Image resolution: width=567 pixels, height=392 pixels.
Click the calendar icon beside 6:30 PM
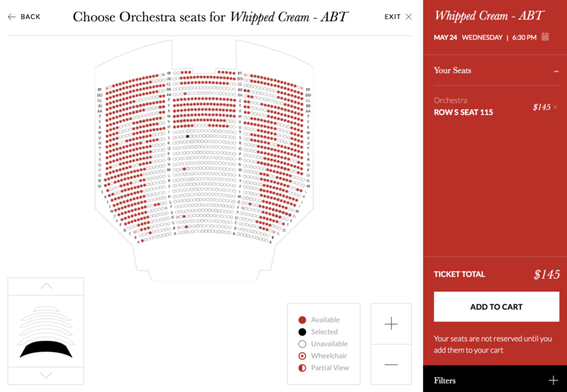545,37
